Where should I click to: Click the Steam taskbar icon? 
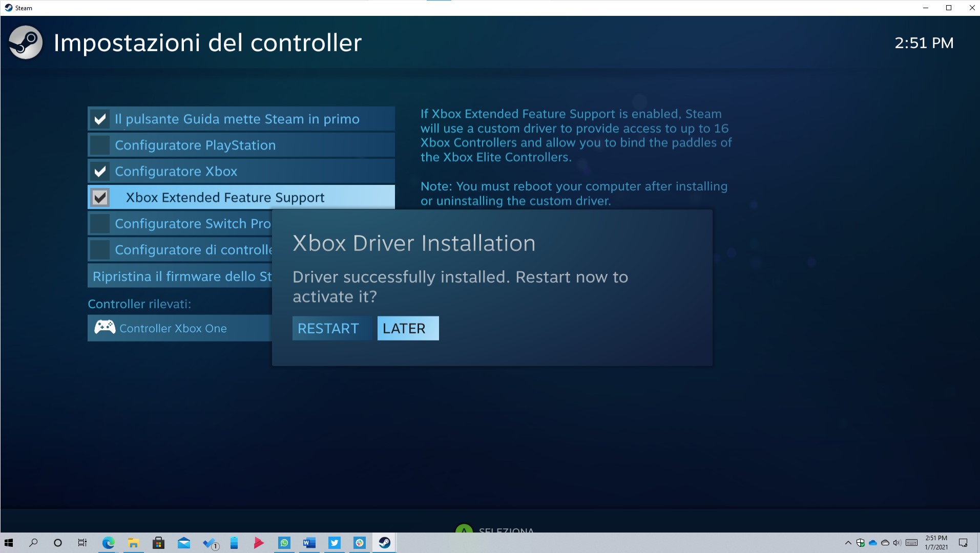tap(384, 543)
